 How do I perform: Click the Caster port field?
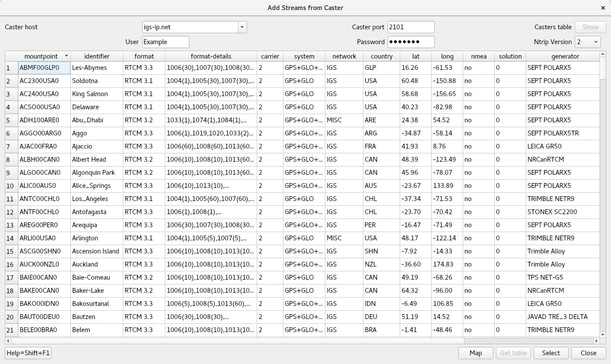[411, 27]
